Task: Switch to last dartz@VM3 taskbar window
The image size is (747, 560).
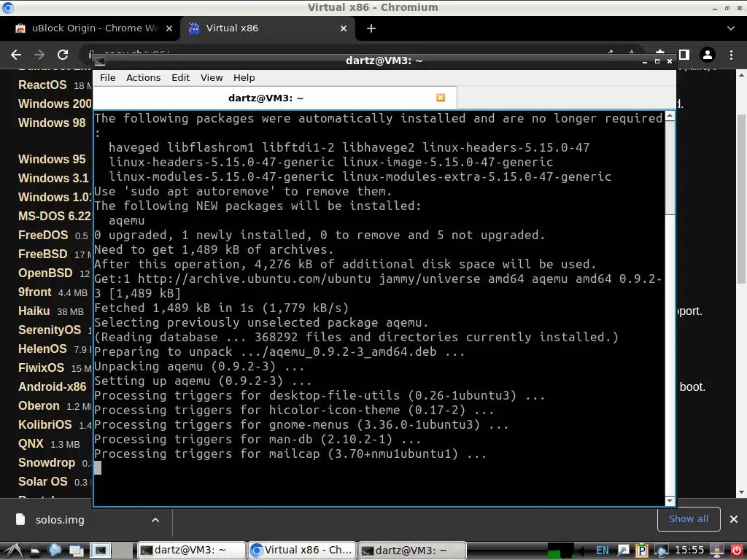Action: click(411, 551)
